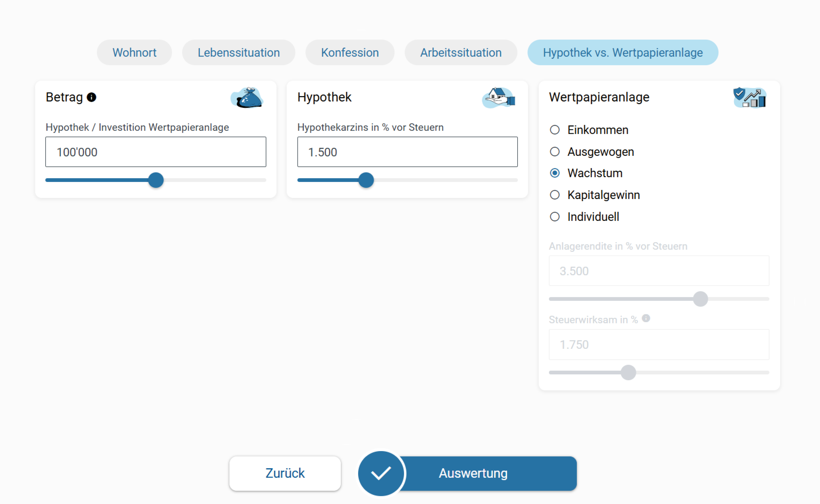Click the Hypothekarzins input field

(x=407, y=152)
